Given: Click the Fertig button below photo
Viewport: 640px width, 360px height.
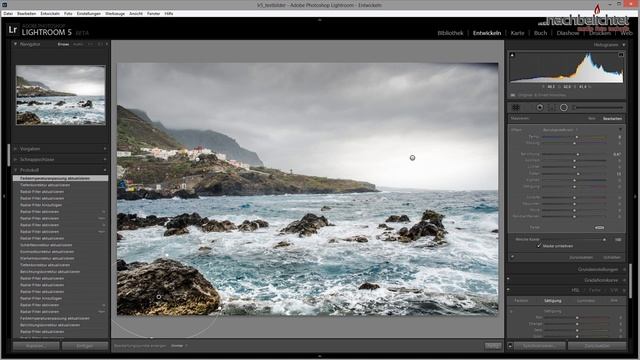Looking at the screenshot, I should coord(493,346).
